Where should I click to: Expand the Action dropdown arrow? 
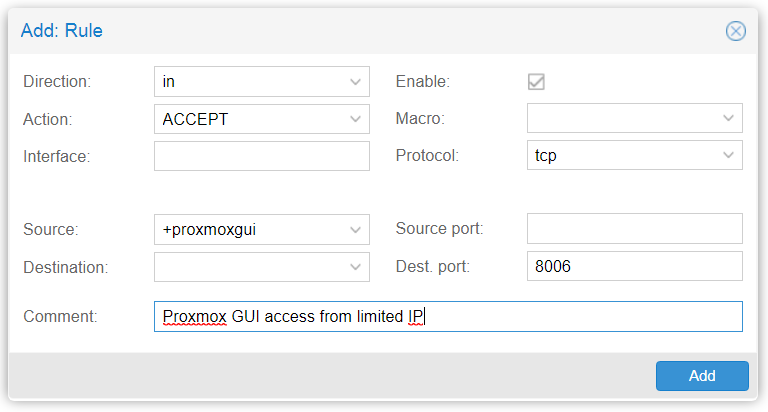pos(356,119)
